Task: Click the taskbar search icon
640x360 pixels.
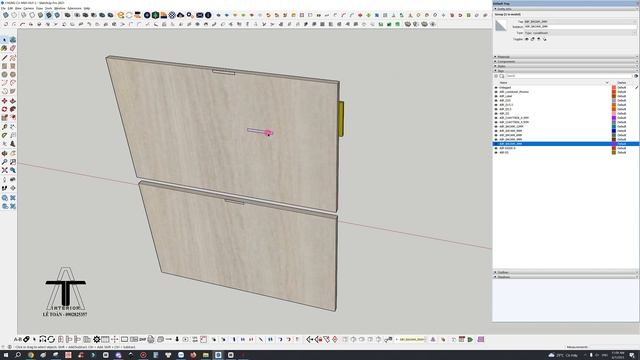Action: (18, 355)
